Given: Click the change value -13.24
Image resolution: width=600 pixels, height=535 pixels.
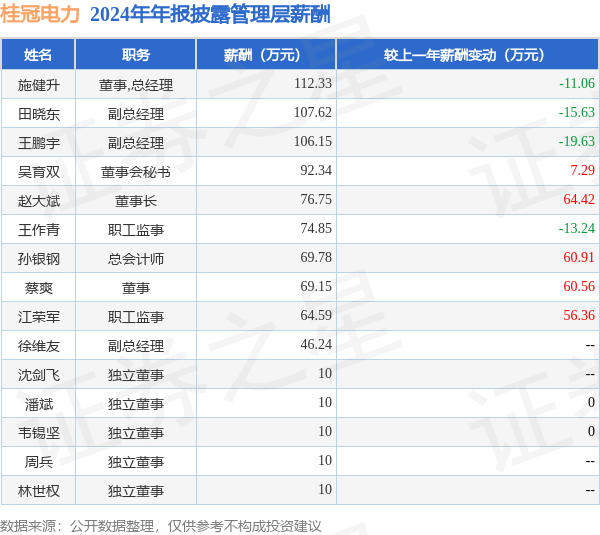Looking at the screenshot, I should [x=577, y=228].
